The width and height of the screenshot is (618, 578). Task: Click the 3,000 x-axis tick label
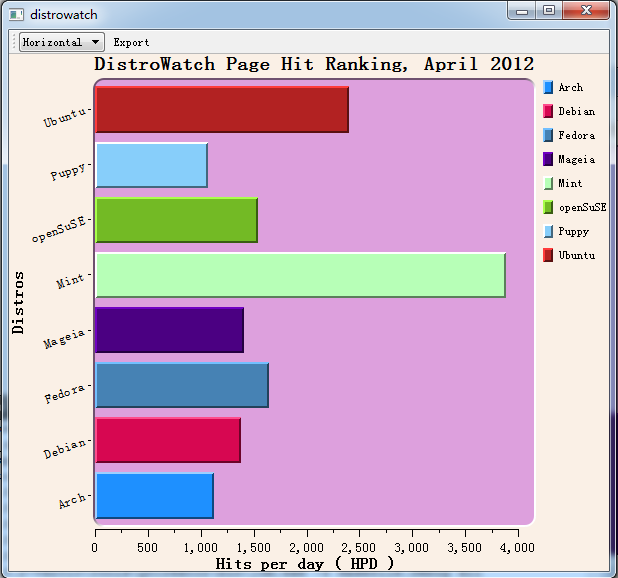(x=411, y=548)
